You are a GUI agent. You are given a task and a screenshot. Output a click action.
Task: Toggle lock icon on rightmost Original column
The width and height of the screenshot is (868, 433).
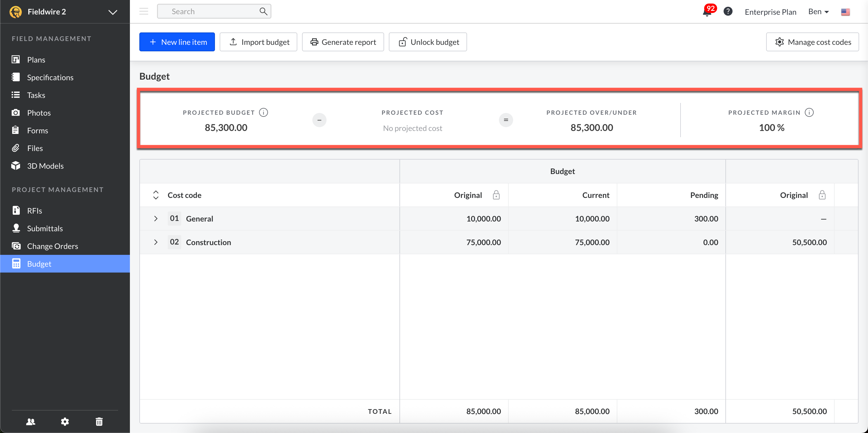click(x=822, y=195)
